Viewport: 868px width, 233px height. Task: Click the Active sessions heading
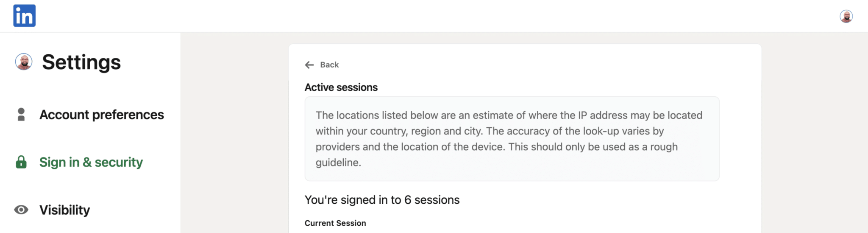coord(341,87)
